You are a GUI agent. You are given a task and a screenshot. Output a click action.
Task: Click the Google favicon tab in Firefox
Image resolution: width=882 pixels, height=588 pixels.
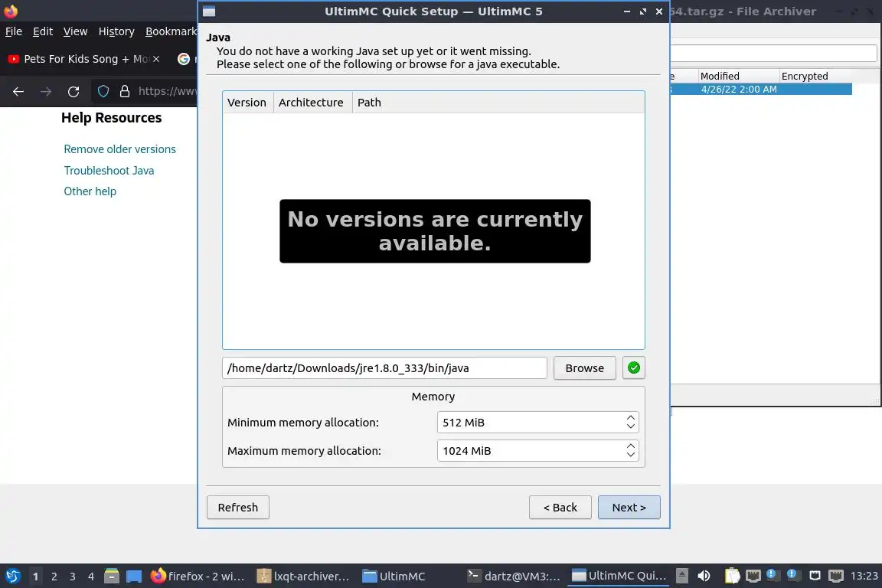(184, 59)
